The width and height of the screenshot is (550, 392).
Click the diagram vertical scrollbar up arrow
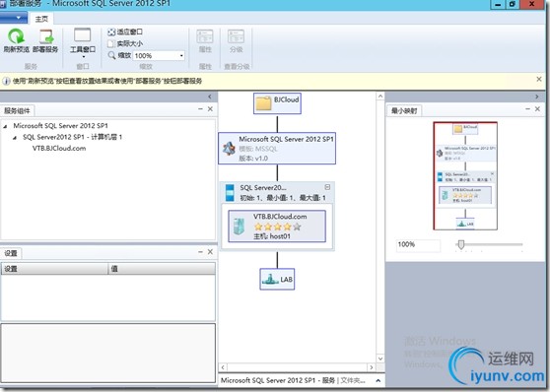coord(380,97)
